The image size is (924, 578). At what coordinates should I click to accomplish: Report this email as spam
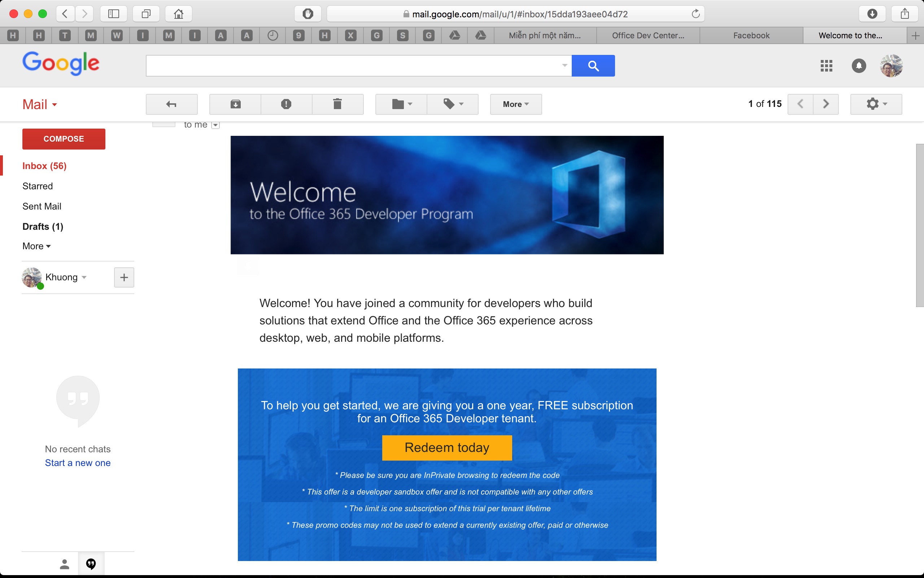(286, 104)
